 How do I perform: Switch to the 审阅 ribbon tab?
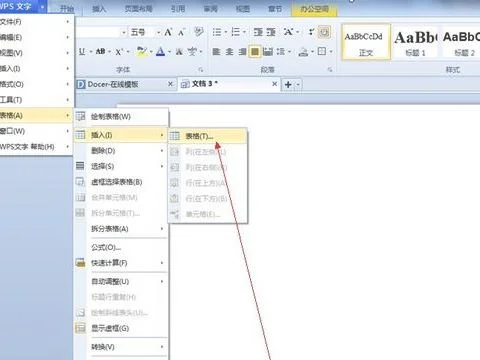[210, 9]
